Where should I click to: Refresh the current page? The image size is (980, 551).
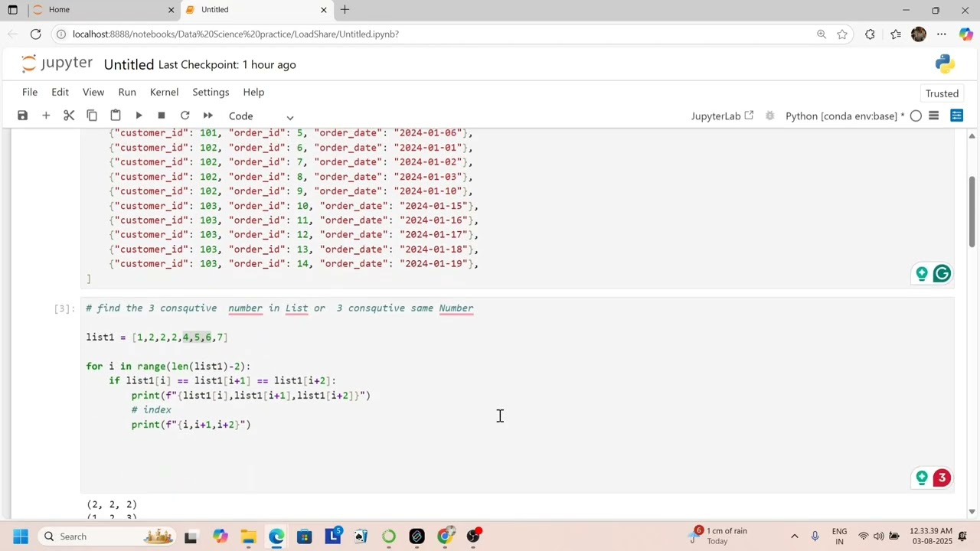click(x=36, y=34)
